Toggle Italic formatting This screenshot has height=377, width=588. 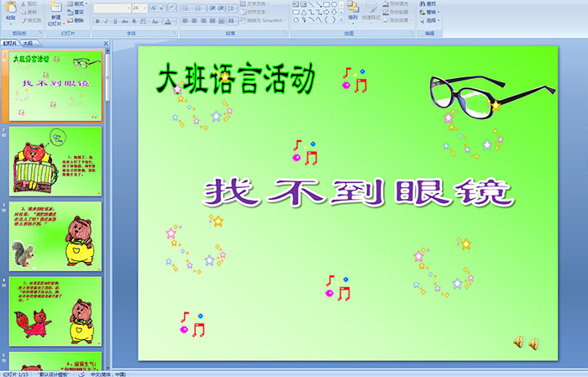[106, 21]
